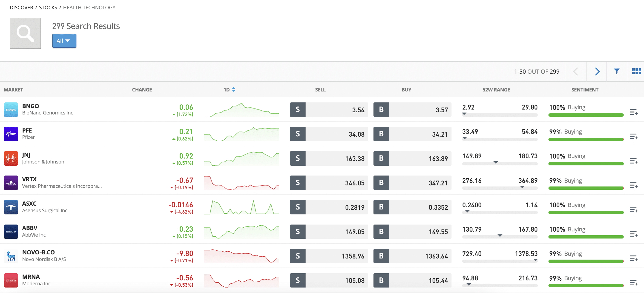Open NOVO-B.CO 1D sparkline chart
The width and height of the screenshot is (644, 293).
pos(242,256)
